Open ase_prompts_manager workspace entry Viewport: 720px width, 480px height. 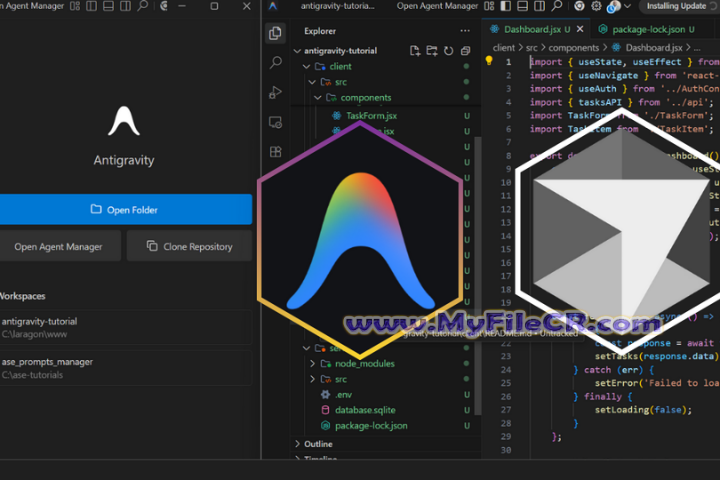pyautogui.click(x=125, y=368)
